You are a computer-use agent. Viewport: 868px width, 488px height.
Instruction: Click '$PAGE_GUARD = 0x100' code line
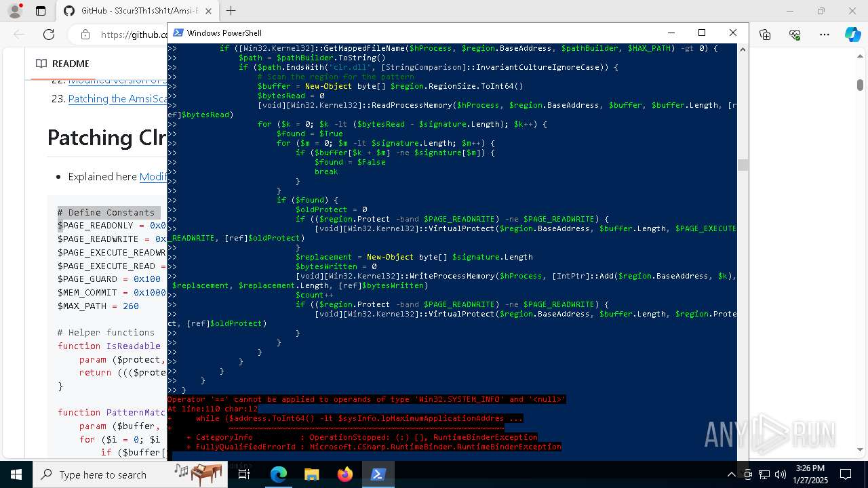pos(109,279)
